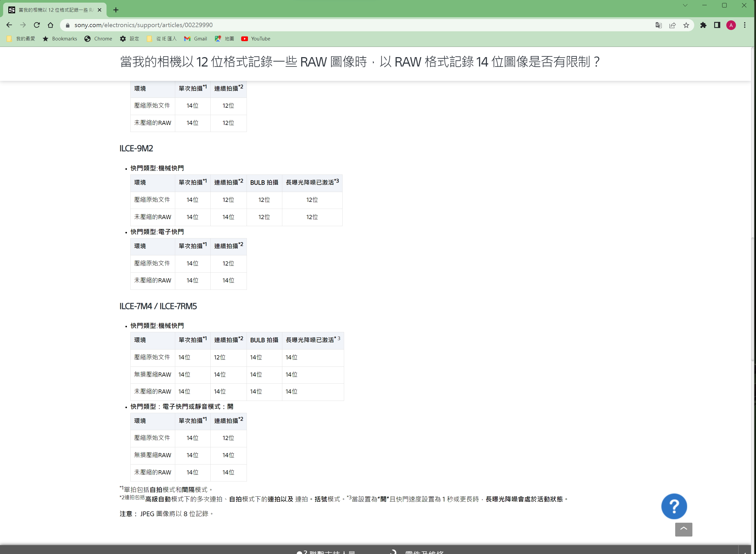Open the 從 IE 匯入 folder
756x554 pixels.
click(162, 39)
